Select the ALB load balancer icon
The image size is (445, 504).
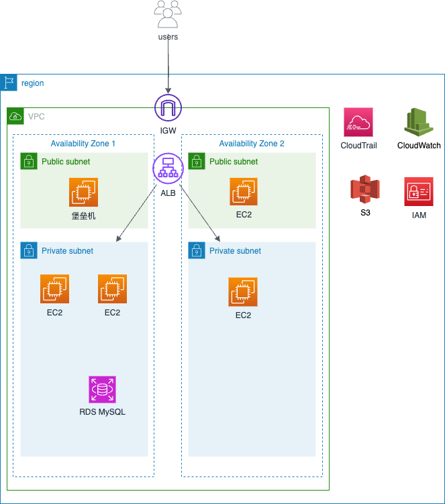click(167, 168)
